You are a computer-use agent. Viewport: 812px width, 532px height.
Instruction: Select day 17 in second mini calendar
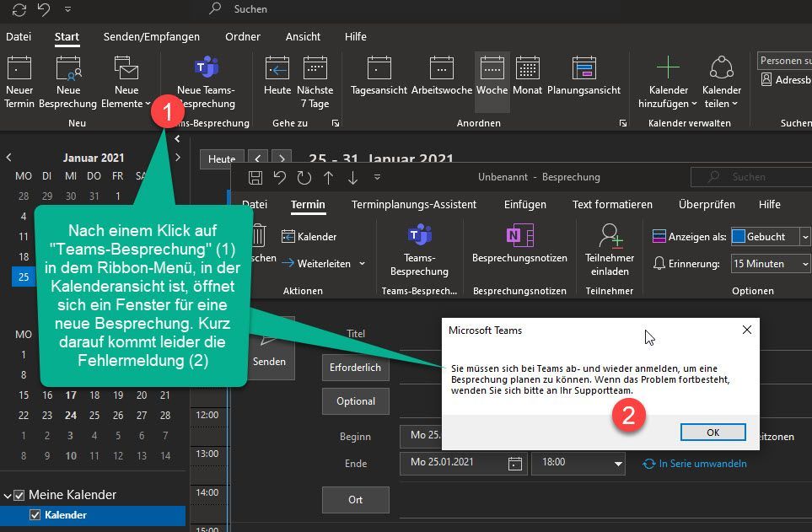[x=71, y=395]
